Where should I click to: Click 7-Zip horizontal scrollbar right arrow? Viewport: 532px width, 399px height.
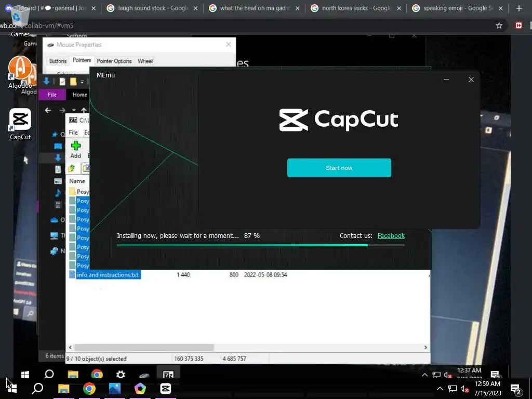click(x=425, y=348)
